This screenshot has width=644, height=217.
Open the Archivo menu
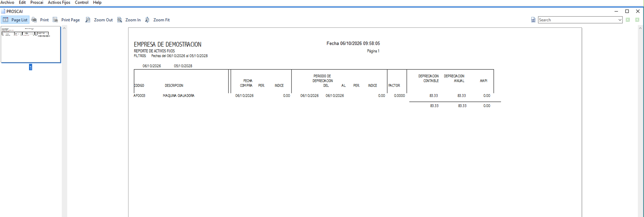(7, 2)
